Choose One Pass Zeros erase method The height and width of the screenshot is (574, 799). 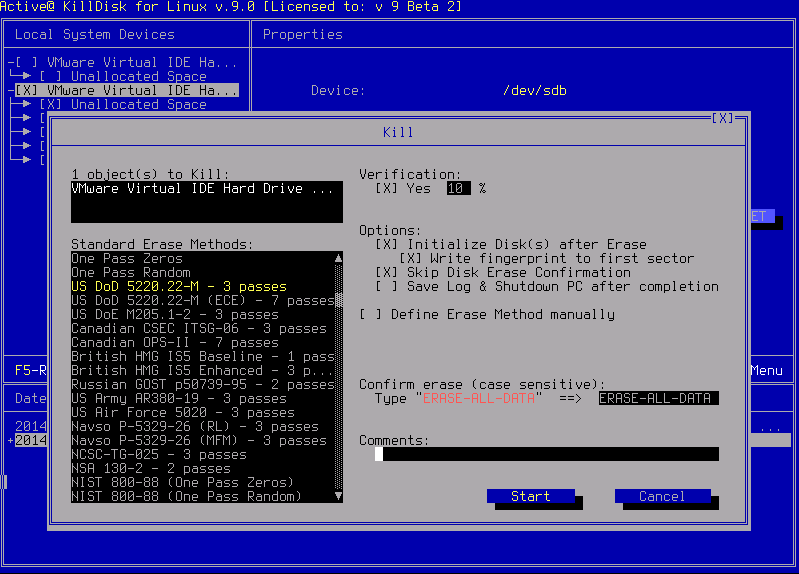coord(126,258)
